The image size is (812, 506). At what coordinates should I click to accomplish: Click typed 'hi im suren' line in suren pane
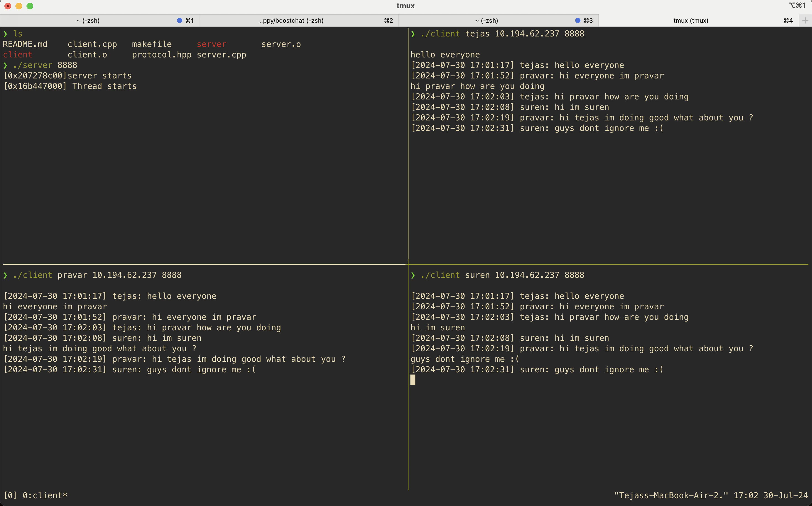pyautogui.click(x=438, y=328)
